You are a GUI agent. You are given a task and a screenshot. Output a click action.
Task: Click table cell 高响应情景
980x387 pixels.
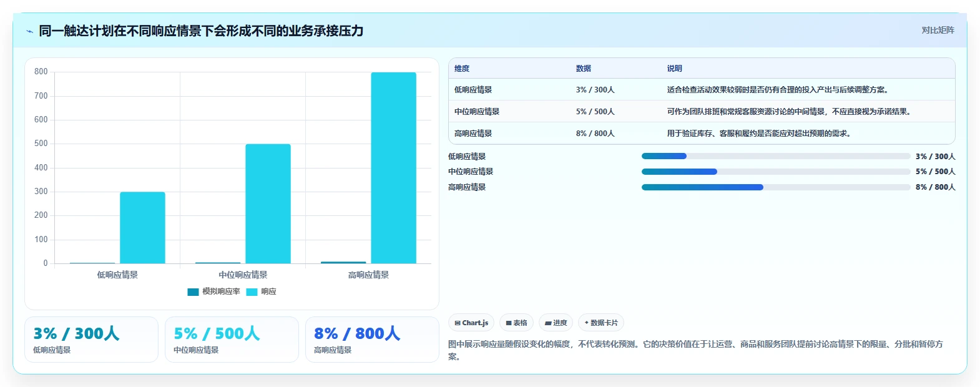(473, 134)
